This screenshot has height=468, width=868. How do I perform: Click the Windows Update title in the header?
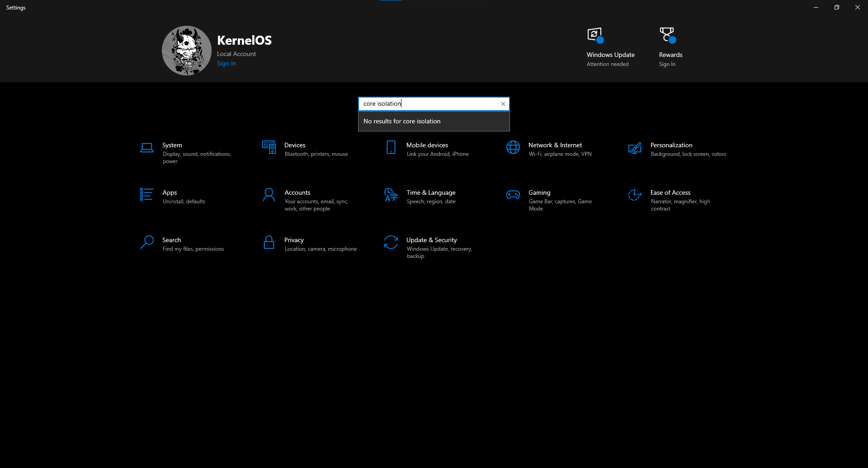(611, 55)
